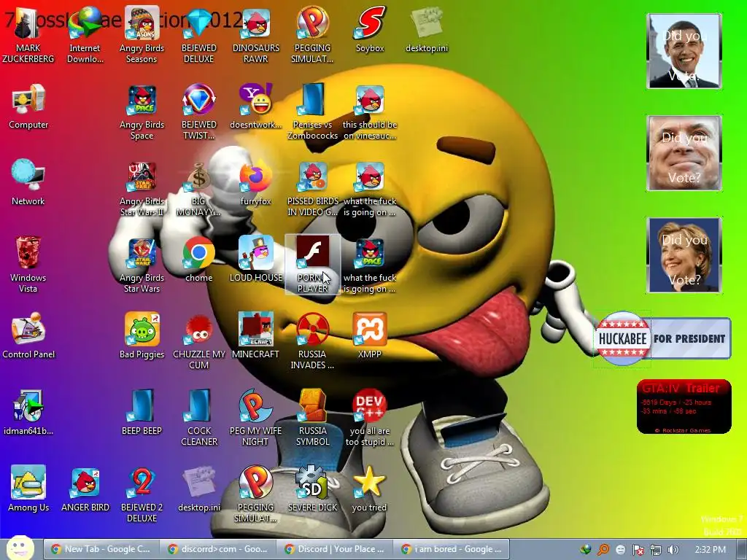747x560 pixels.
Task: Switch to 'i am bored - Google...' taskbar window
Action: tap(451, 549)
